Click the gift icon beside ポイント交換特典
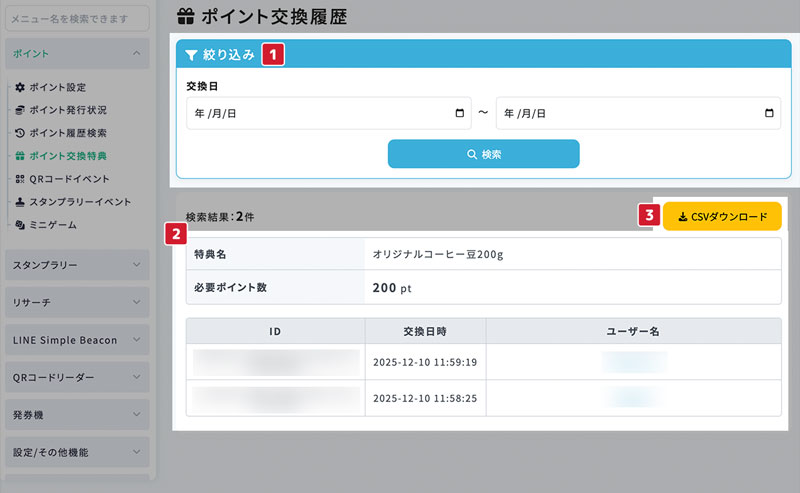Image resolution: width=800 pixels, height=493 pixels. tap(20, 156)
